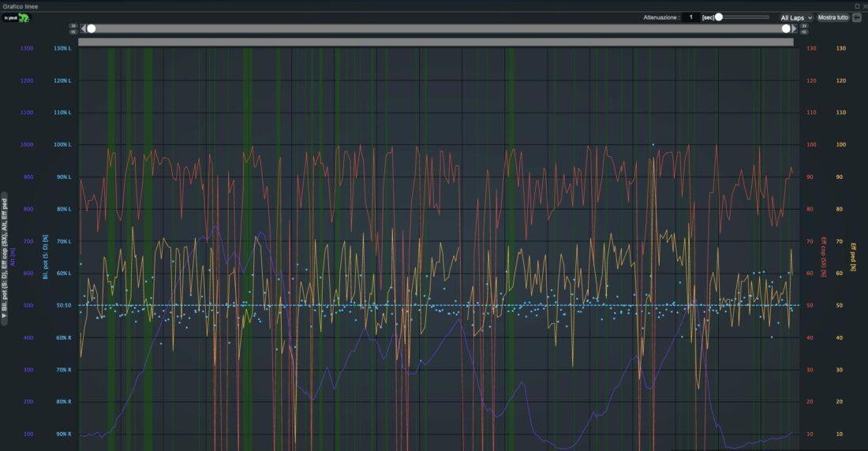Click the left-side upper '>>' zoom button
Image resolution: width=868 pixels, height=451 pixels.
[73, 25]
